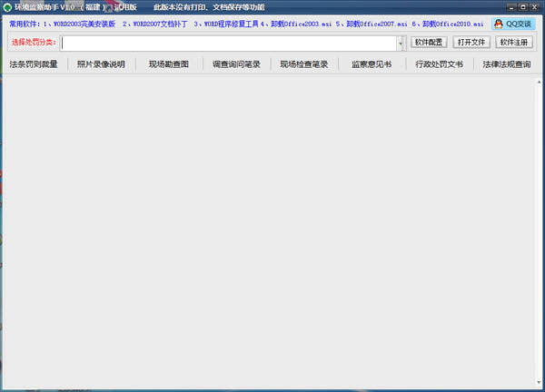Image resolution: width=545 pixels, height=392 pixels.
Task: Click the 打开文件 button
Action: 471,43
